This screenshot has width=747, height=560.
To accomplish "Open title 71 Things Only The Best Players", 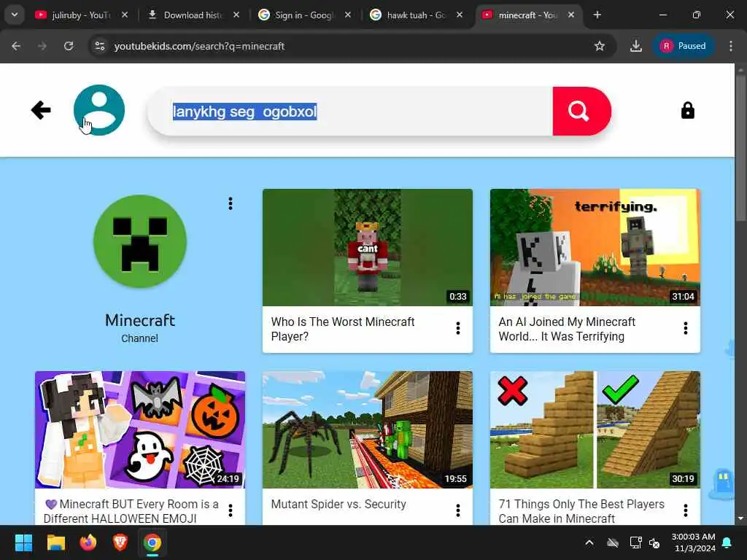I will (x=581, y=511).
